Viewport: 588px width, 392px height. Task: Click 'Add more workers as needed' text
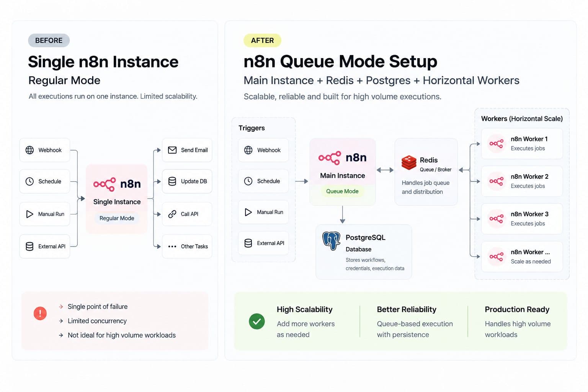tap(306, 329)
